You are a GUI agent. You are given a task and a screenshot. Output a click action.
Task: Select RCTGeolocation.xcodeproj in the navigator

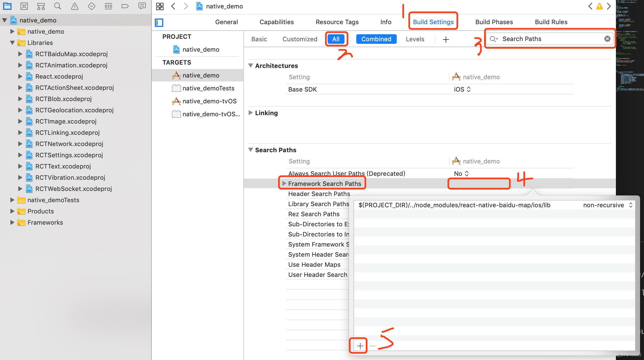pos(74,110)
